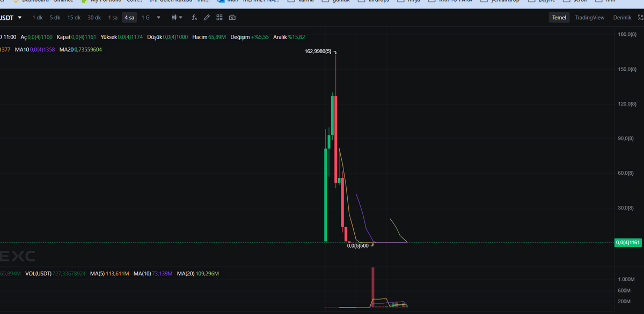Open the fx indicators menu

point(194,18)
